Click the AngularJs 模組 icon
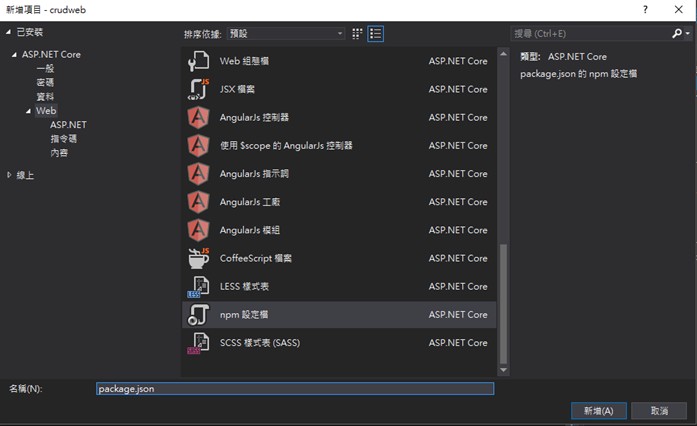 click(x=198, y=230)
